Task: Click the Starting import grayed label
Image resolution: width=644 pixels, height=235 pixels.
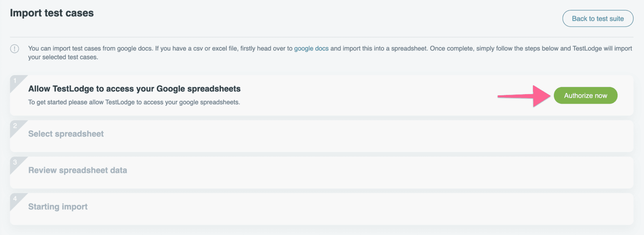Action: pyautogui.click(x=57, y=207)
